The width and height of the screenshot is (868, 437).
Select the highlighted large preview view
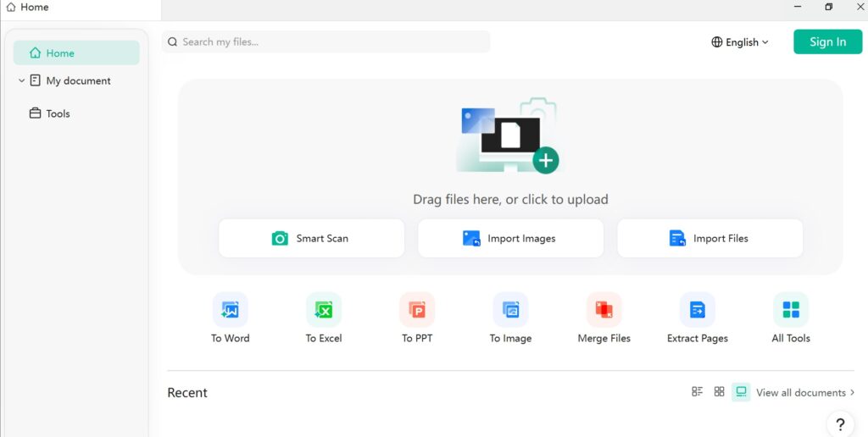tap(741, 392)
